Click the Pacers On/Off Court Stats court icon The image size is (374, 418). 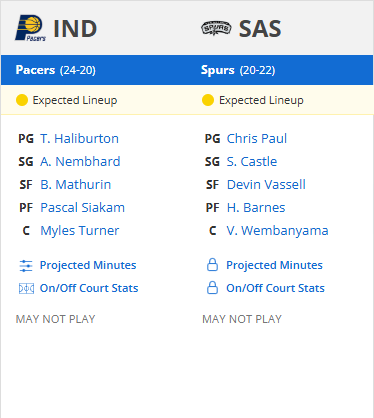point(26,288)
